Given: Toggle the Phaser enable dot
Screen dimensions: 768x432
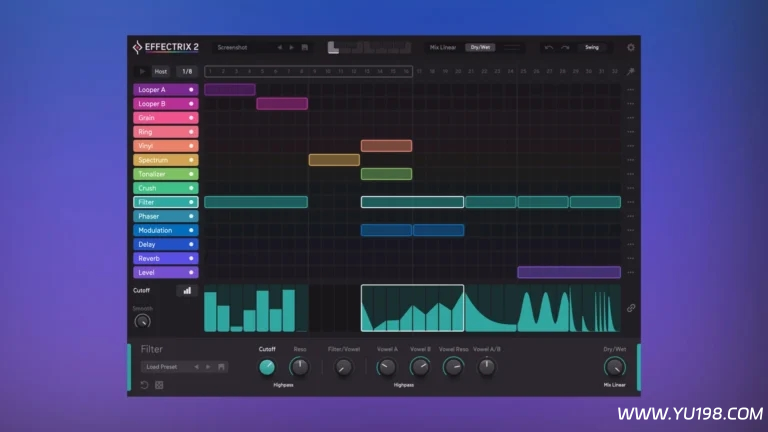Looking at the screenshot, I should coord(191,216).
